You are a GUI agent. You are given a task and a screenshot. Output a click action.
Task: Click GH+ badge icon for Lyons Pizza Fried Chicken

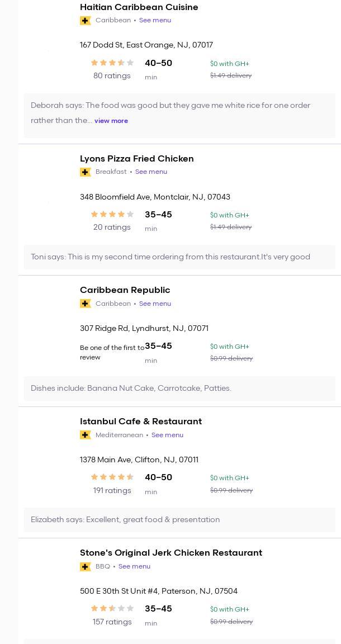pyautogui.click(x=85, y=172)
